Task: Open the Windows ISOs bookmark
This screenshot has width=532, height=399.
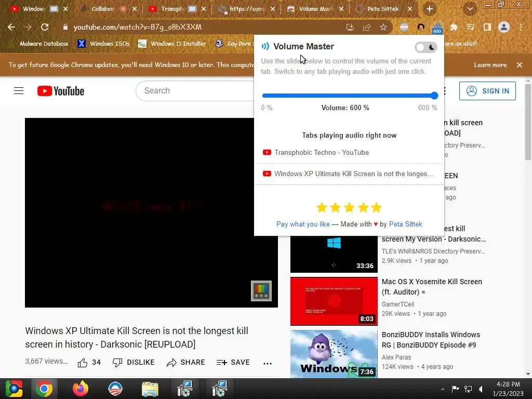Action: pyautogui.click(x=104, y=44)
